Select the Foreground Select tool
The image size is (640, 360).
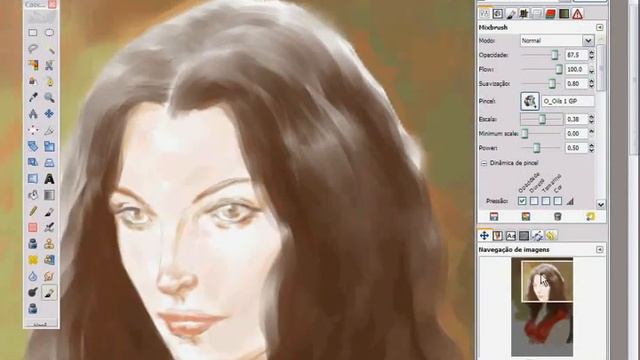pos(33,81)
